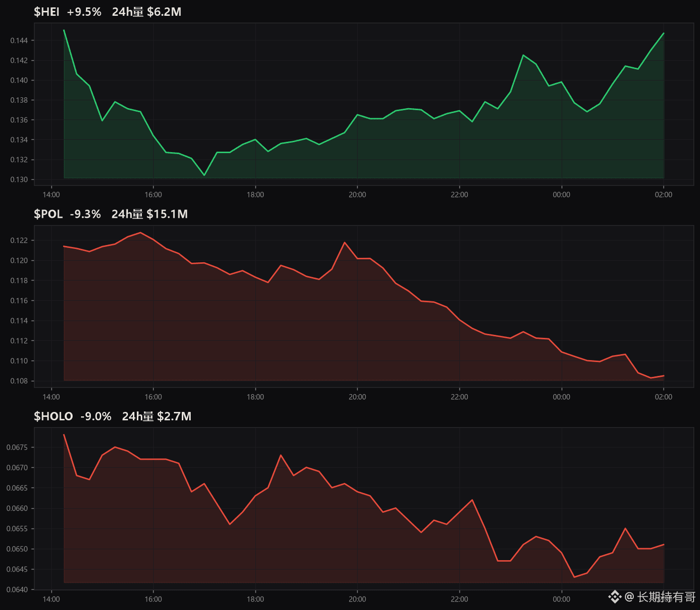700x610 pixels.
Task: Click the -9.3% change value
Action: coord(85,214)
